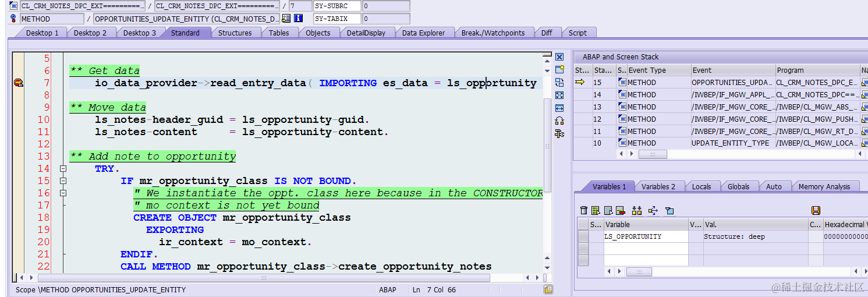This screenshot has width=868, height=297.
Task: Click the red delete-row icon in Variables toolbar
Action: (x=620, y=210)
